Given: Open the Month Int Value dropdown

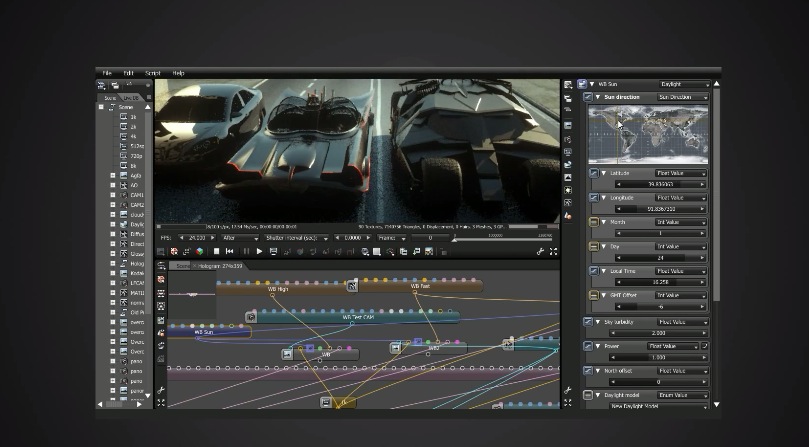Looking at the screenshot, I should (x=681, y=222).
